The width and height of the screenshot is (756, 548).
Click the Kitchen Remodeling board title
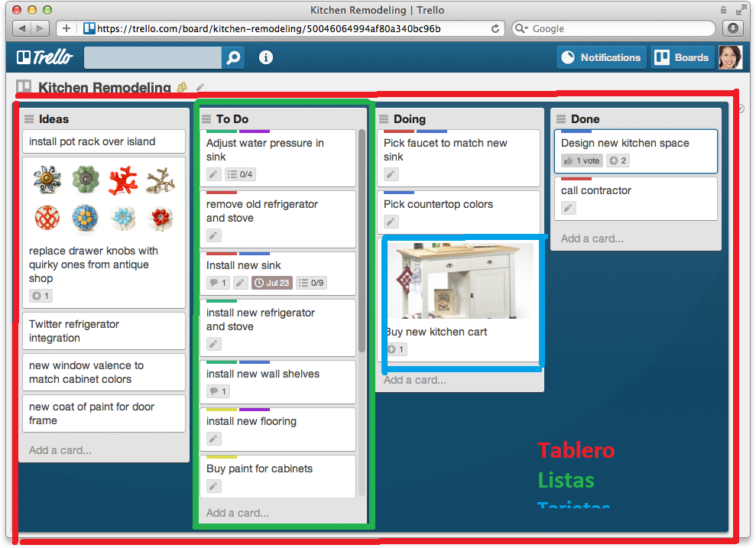coord(105,88)
